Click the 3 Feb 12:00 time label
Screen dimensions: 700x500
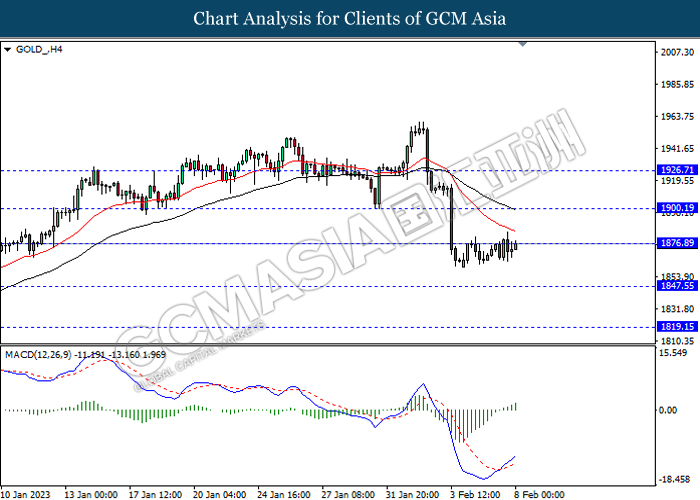pyautogui.click(x=475, y=495)
